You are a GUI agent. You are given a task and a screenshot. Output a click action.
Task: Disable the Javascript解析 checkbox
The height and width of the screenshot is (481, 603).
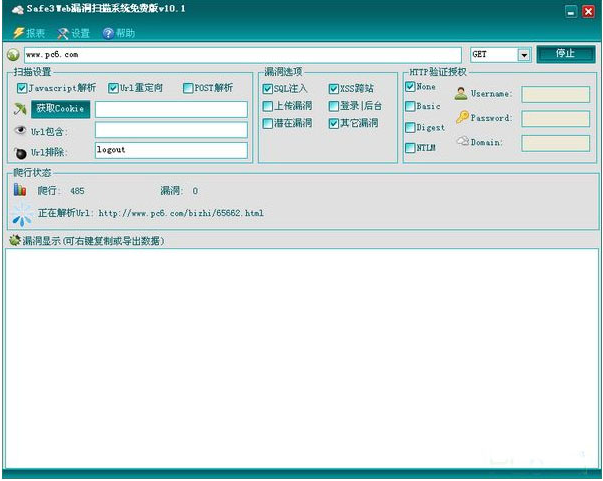click(x=22, y=88)
